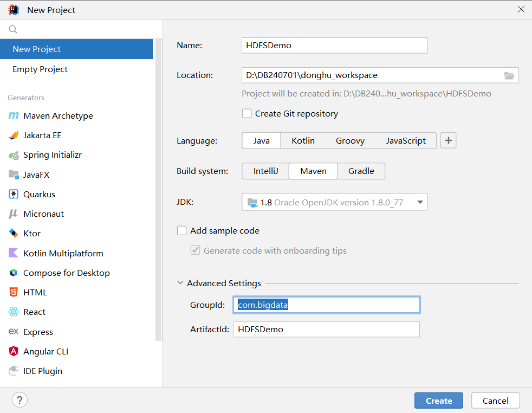Choose Kotlin language tab
Image resolution: width=532 pixels, height=413 pixels.
coord(303,141)
